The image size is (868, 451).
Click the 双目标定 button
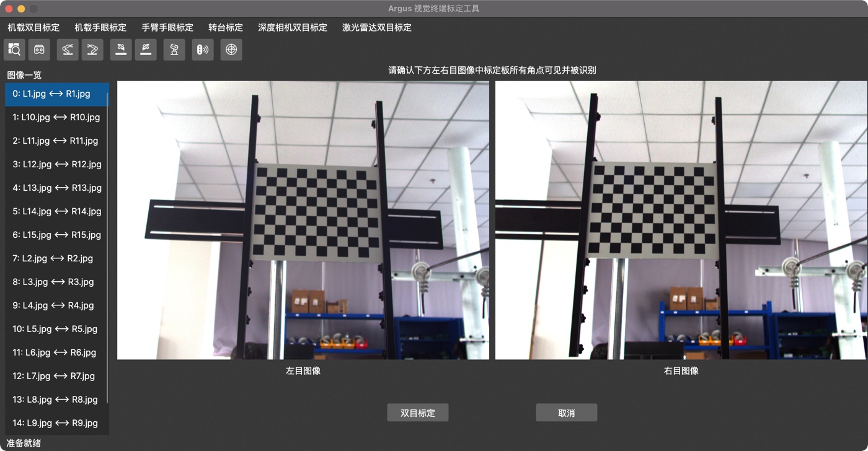pyautogui.click(x=418, y=413)
